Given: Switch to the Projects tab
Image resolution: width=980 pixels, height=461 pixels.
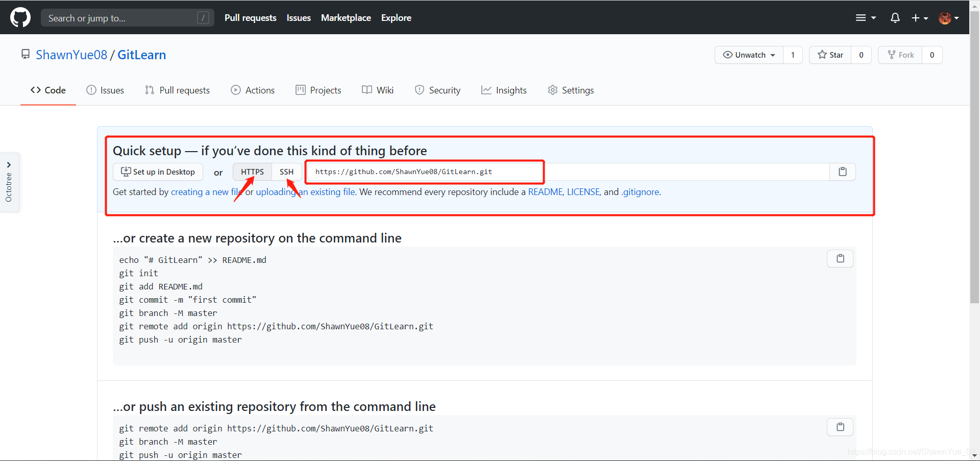Looking at the screenshot, I should coord(318,90).
